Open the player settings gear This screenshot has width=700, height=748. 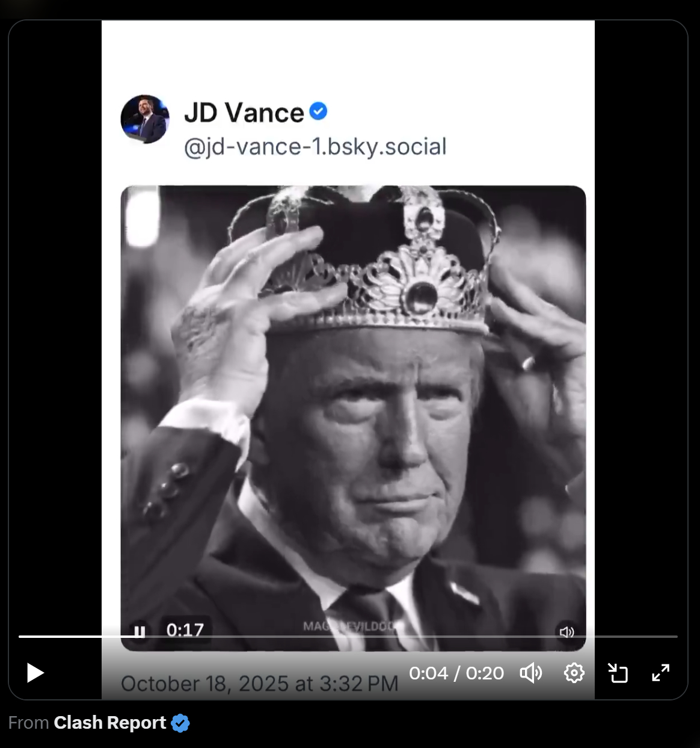pyautogui.click(x=574, y=673)
